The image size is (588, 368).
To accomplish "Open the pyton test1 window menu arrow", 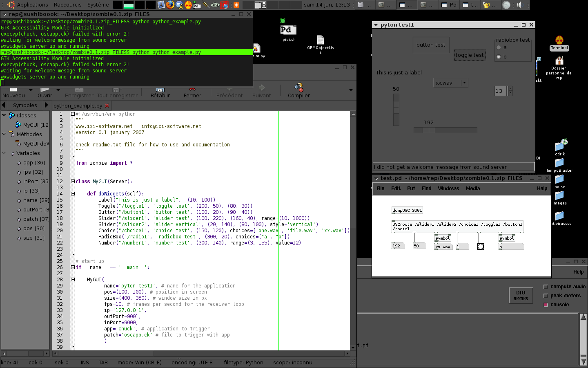I will 376,25.
